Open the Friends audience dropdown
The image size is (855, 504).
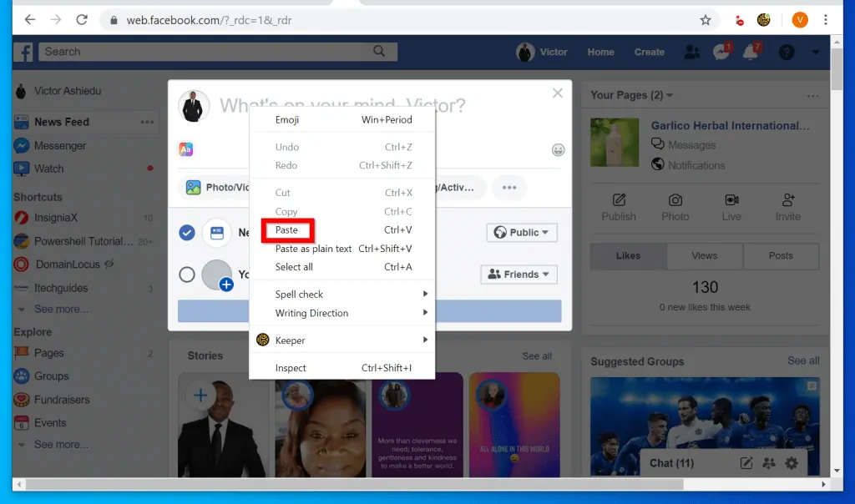point(519,274)
